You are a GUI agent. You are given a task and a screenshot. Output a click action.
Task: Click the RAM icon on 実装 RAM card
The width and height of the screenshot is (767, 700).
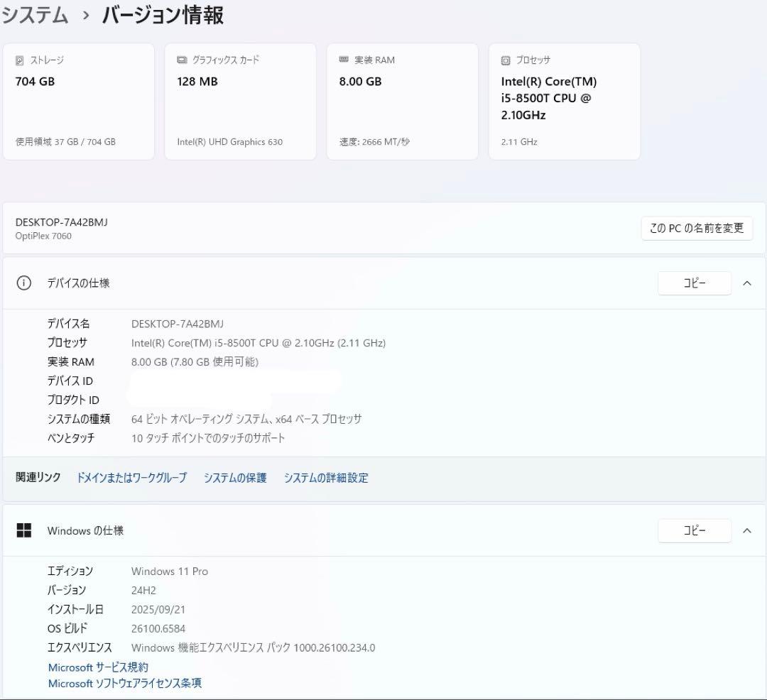[345, 60]
